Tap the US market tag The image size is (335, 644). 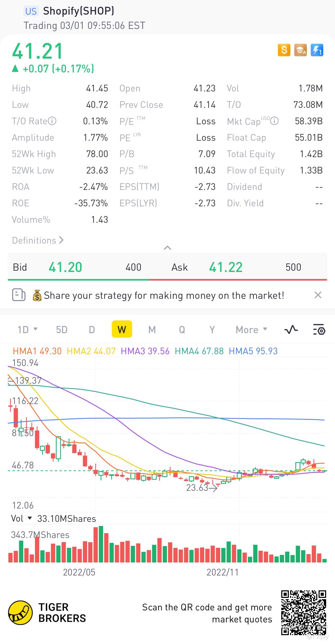click(x=31, y=11)
